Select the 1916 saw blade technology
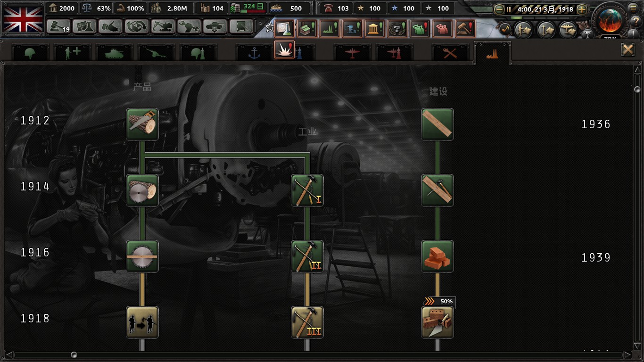Image resolution: width=644 pixels, height=362 pixels. (142, 256)
